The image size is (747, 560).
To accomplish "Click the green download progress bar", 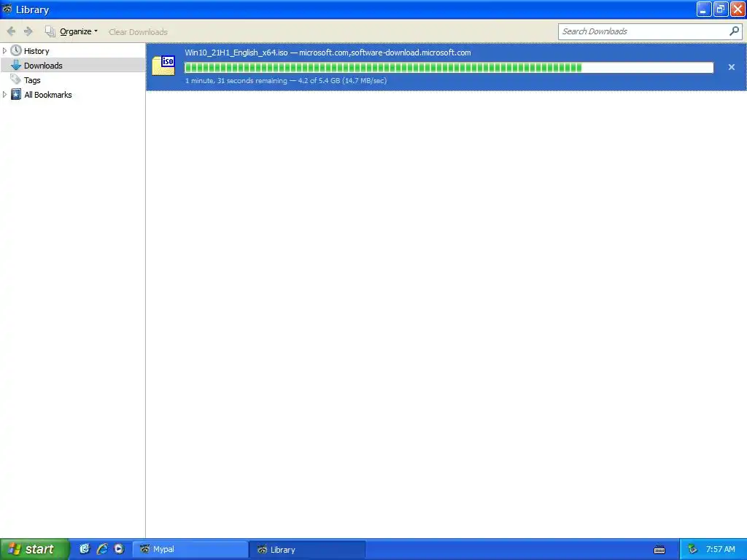I will pos(449,68).
